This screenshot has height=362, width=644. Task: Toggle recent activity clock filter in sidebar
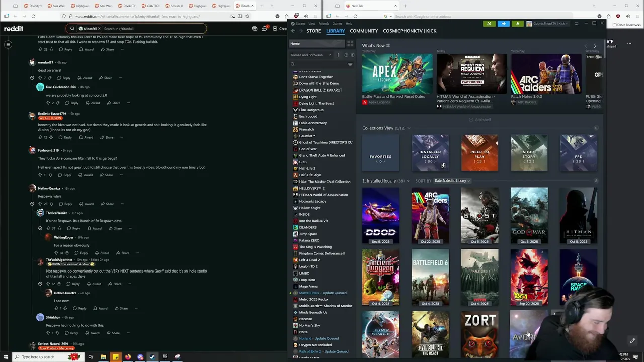346,55
